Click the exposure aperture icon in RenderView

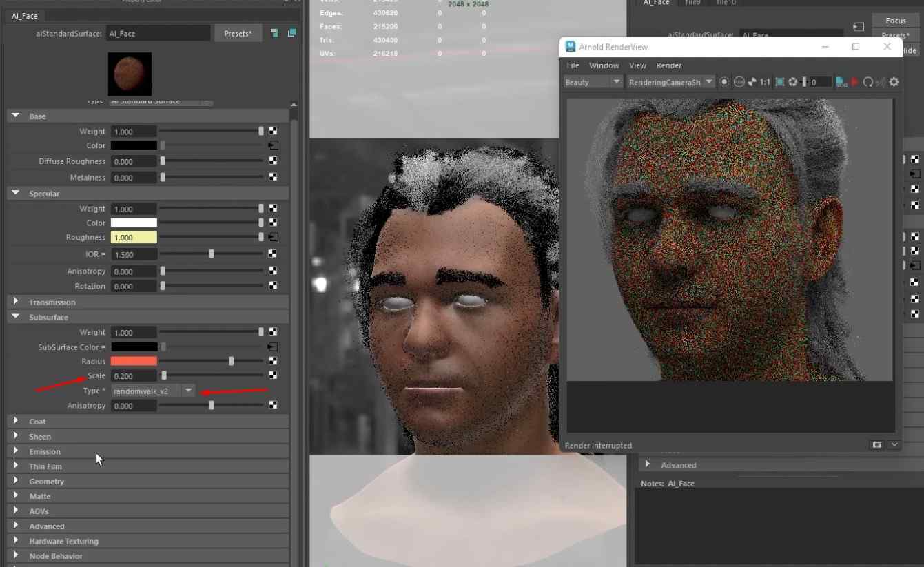(793, 82)
